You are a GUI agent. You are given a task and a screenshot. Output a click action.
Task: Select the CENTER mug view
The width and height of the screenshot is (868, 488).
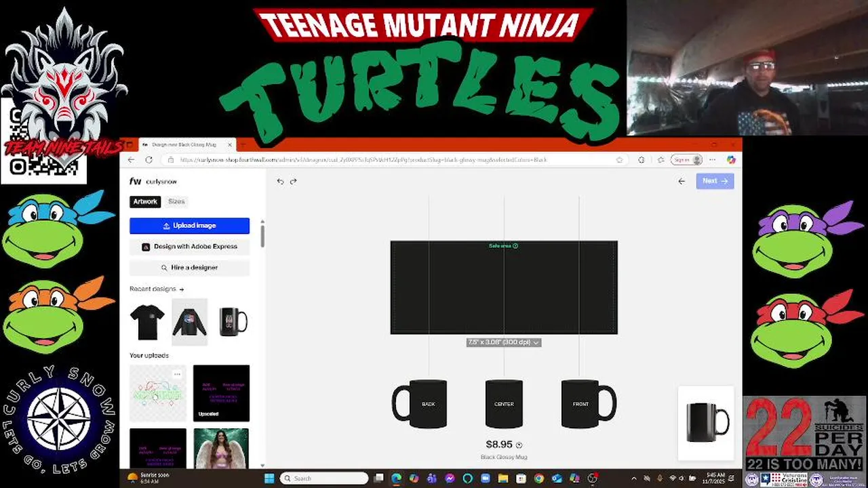point(504,404)
